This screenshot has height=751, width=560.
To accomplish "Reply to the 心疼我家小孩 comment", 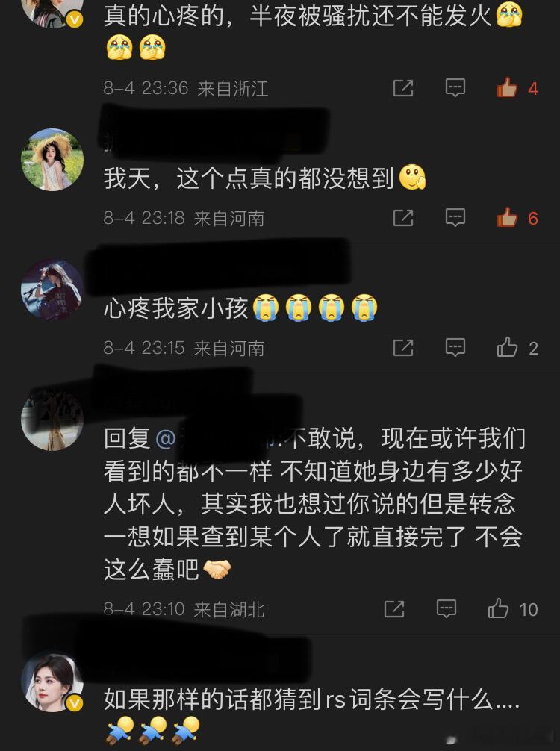I will pos(455,348).
